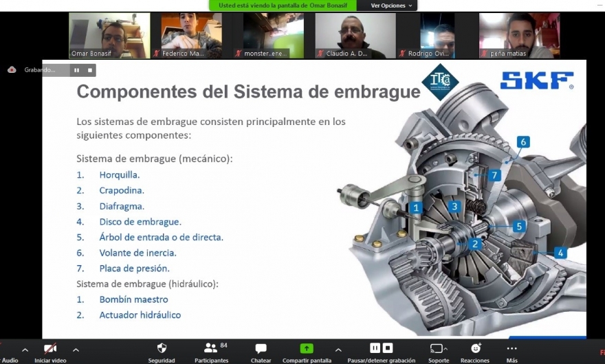This screenshot has width=605, height=364.
Task: Pause recording in bottom toolbar
Action: tap(375, 348)
